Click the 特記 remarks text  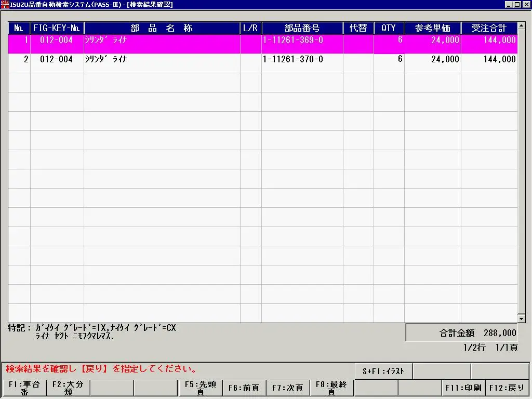click(x=92, y=332)
